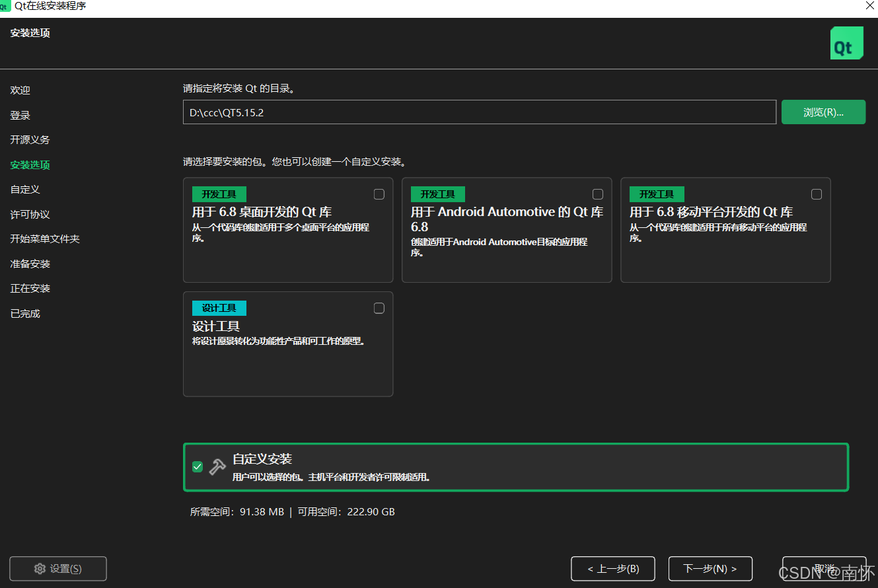878x588 pixels.
Task: Click the Qt icon in the title bar
Action: pyautogui.click(x=5, y=6)
